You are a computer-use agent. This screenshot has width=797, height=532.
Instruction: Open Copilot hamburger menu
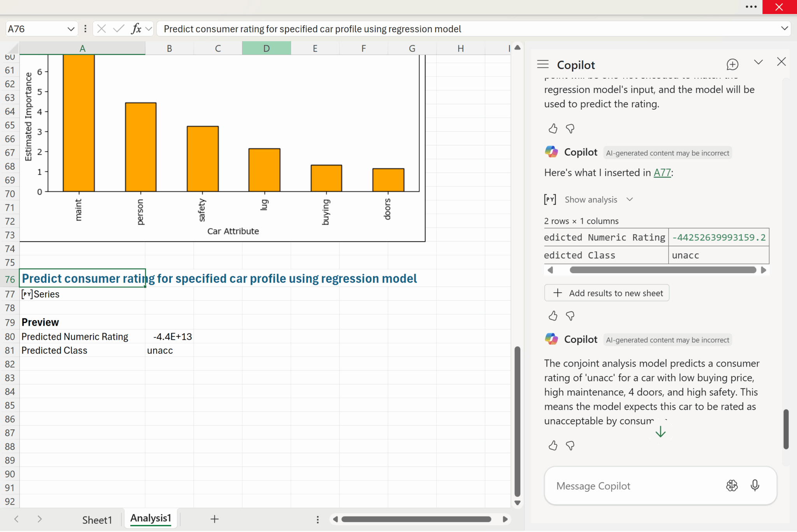coord(542,64)
